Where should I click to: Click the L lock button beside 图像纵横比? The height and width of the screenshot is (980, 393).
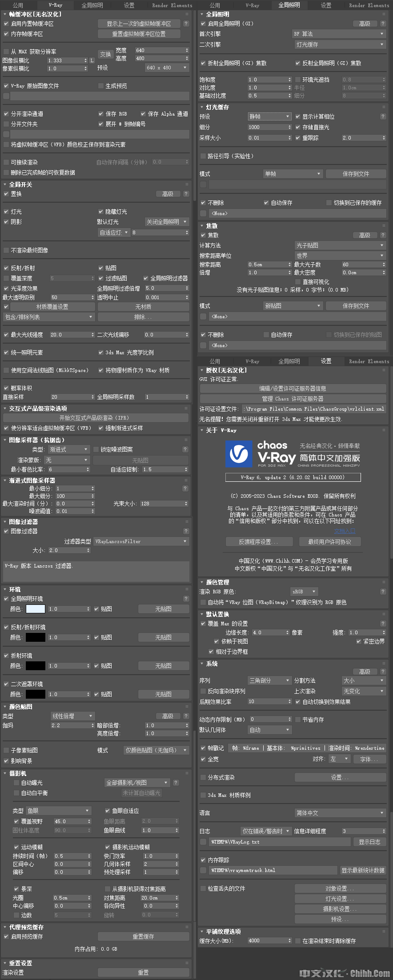click(92, 60)
